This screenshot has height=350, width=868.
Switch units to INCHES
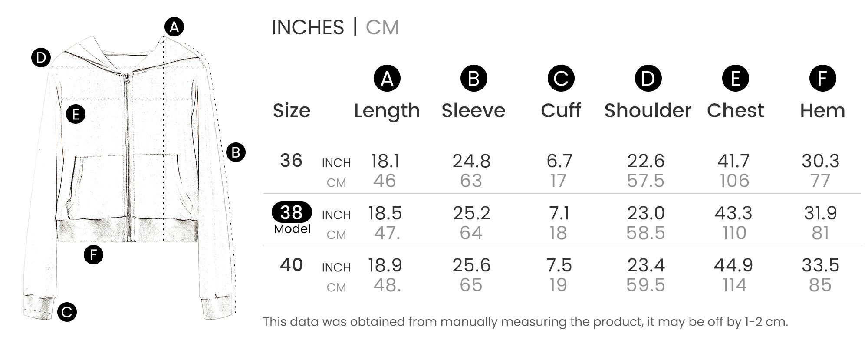point(308,27)
